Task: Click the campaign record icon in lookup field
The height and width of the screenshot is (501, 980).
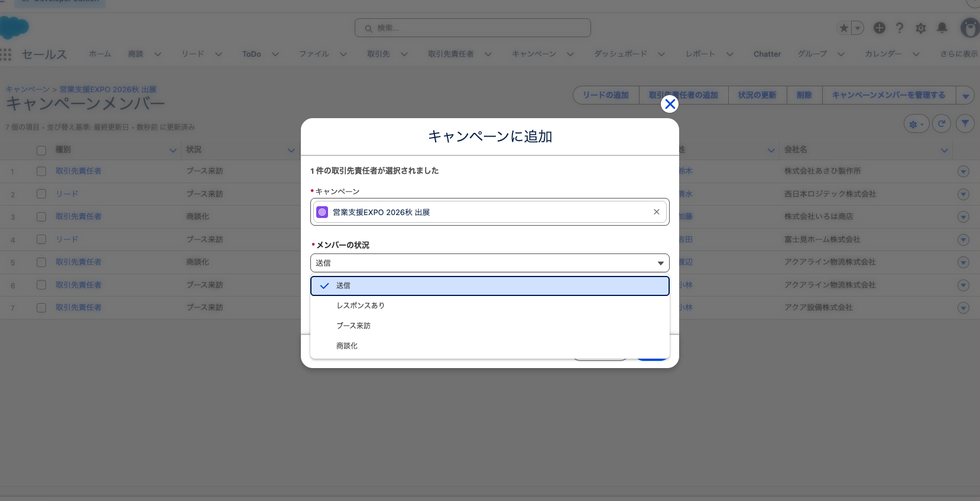Action: pyautogui.click(x=322, y=212)
